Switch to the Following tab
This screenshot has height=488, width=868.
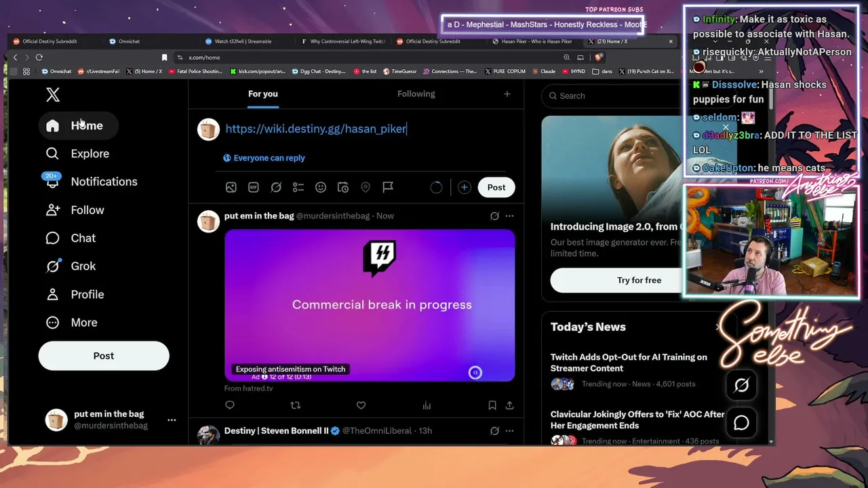coord(416,94)
